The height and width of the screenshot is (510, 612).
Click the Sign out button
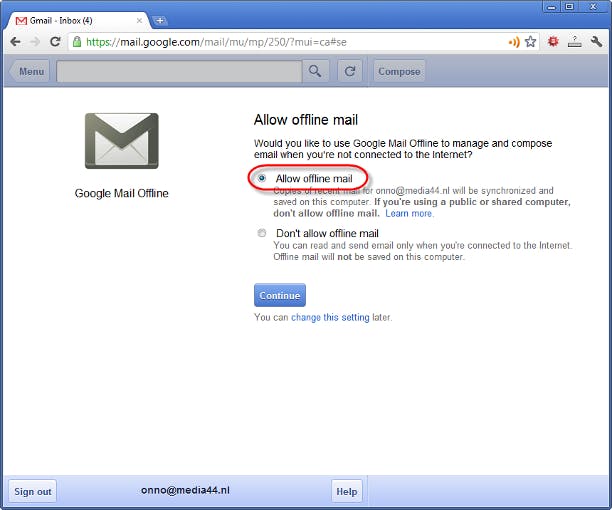click(33, 491)
